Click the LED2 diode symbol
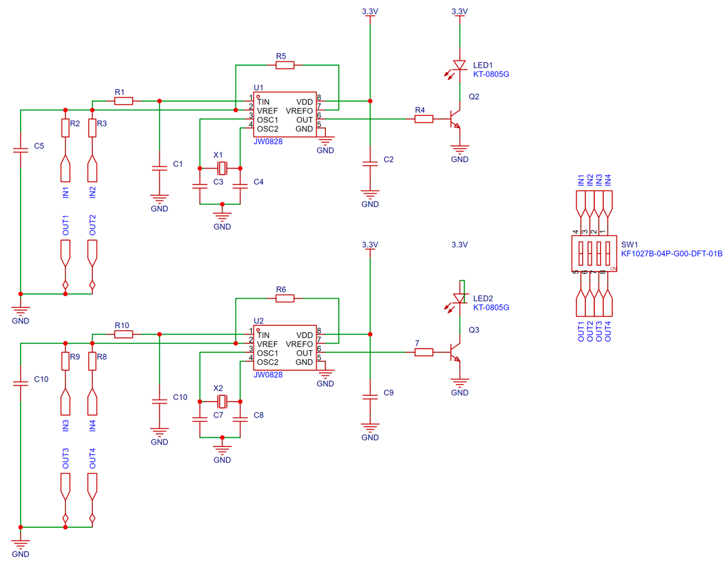The height and width of the screenshot is (566, 728). click(459, 298)
